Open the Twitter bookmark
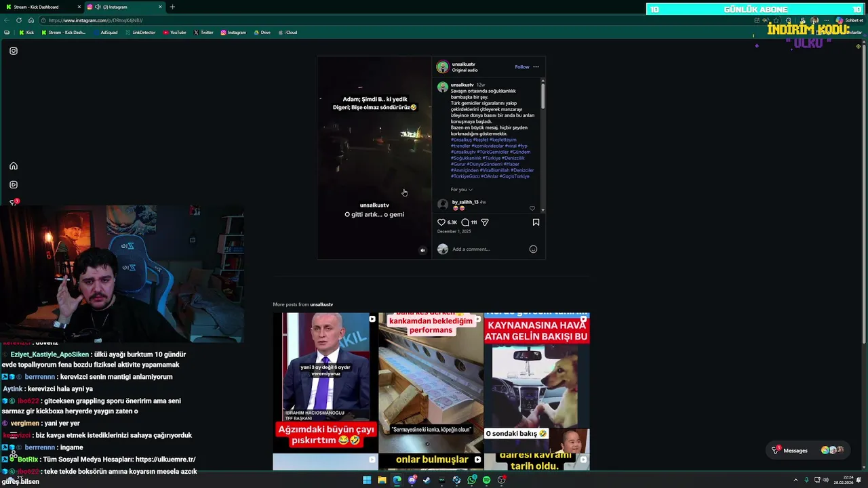868x488 pixels. [x=203, y=33]
